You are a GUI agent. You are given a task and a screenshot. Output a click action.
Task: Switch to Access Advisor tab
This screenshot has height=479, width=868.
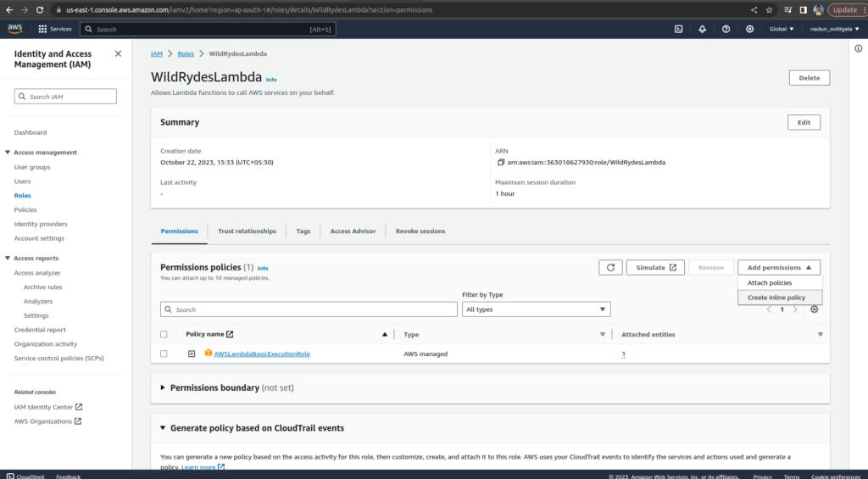(x=353, y=231)
